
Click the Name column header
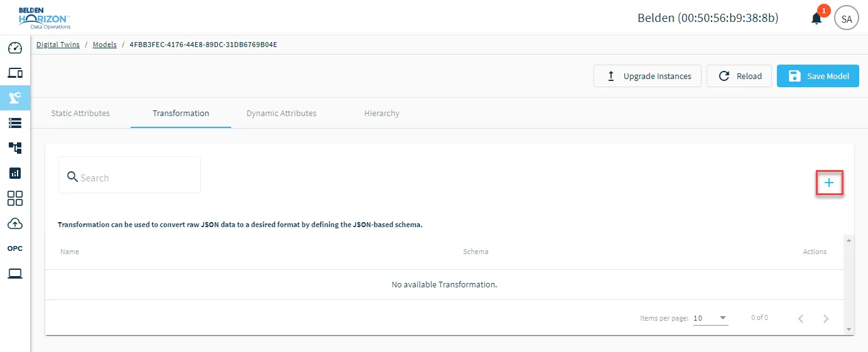tap(70, 252)
